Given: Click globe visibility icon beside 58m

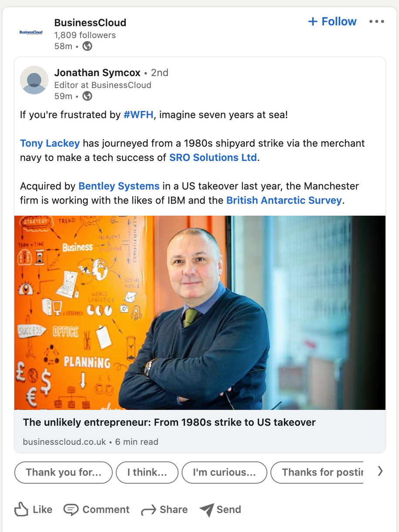Looking at the screenshot, I should pos(87,46).
